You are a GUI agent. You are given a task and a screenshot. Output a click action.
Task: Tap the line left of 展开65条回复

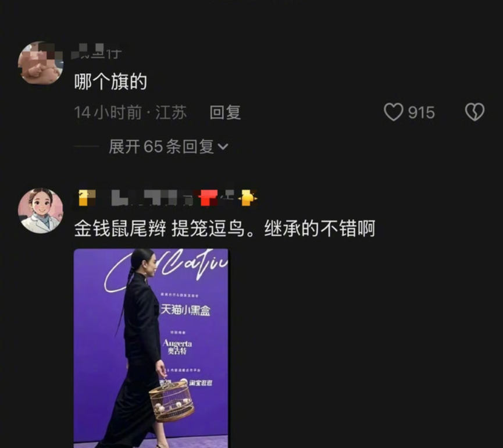point(87,147)
